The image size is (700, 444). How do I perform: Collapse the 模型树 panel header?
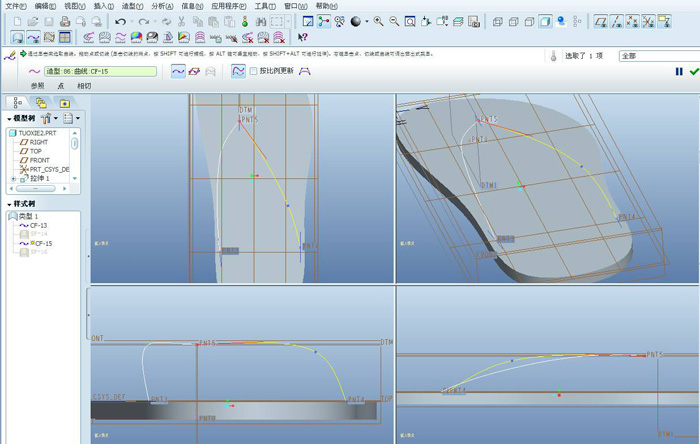coord(9,118)
